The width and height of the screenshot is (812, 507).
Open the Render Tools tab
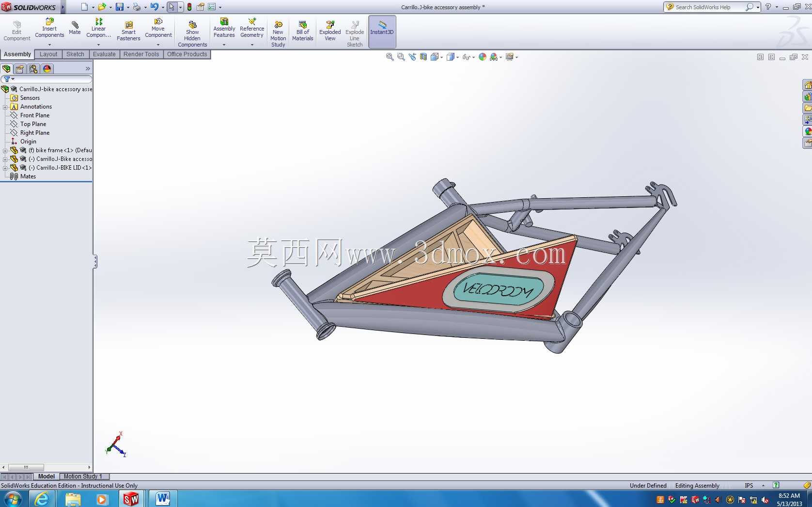[x=141, y=54]
